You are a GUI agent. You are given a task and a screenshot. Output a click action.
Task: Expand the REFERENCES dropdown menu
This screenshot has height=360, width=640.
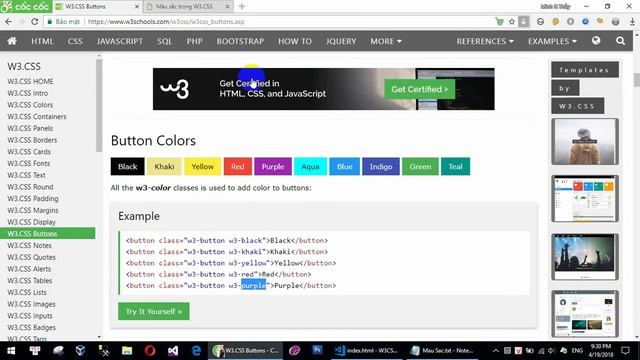485,41
